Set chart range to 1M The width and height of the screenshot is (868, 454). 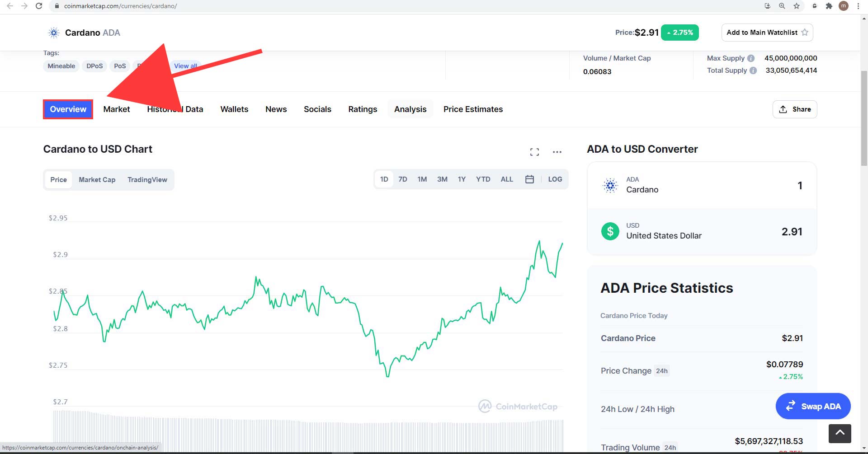coord(422,179)
